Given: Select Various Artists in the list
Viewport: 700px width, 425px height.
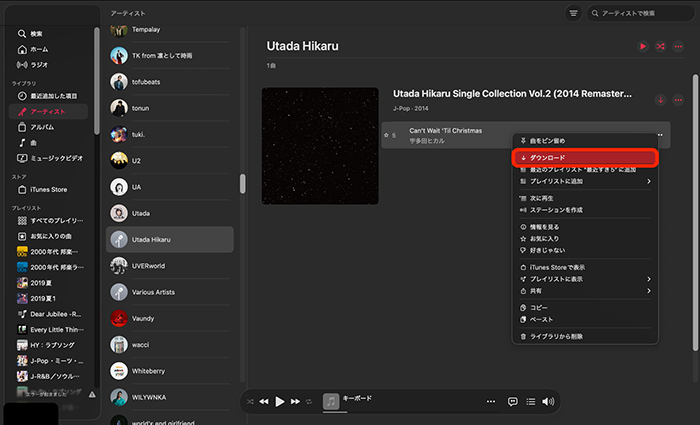Looking at the screenshot, I should click(170, 292).
